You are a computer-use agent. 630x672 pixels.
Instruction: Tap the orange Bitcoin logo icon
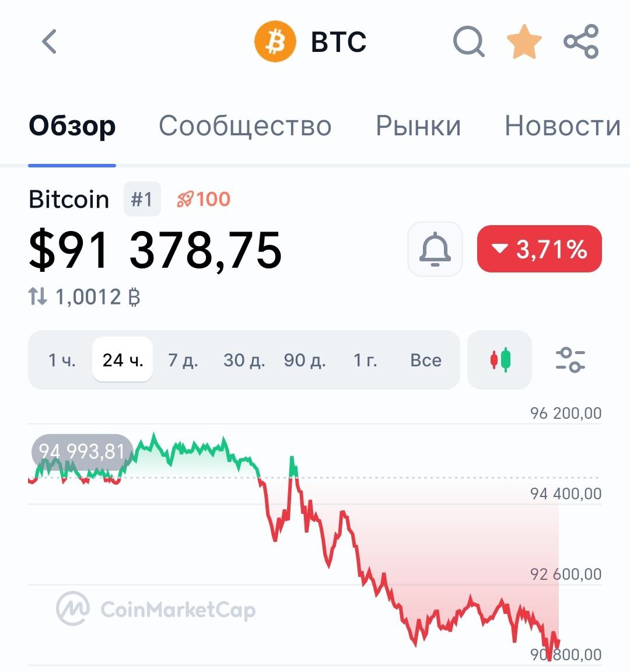pos(275,42)
